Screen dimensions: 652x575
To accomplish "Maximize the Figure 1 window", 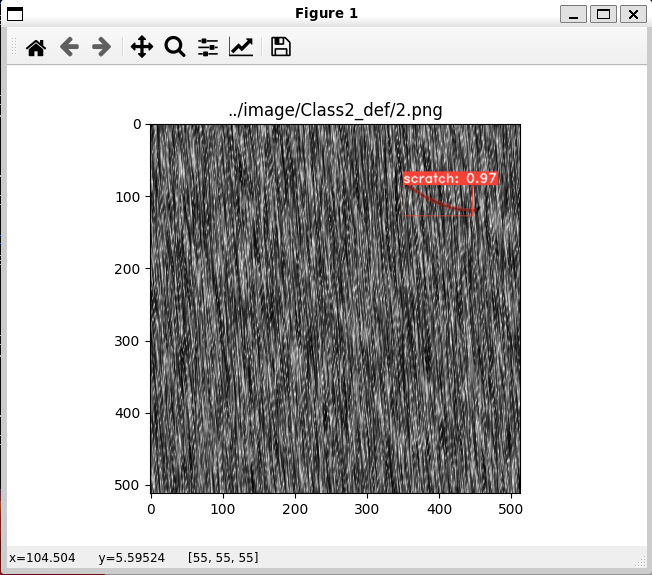I will click(603, 14).
